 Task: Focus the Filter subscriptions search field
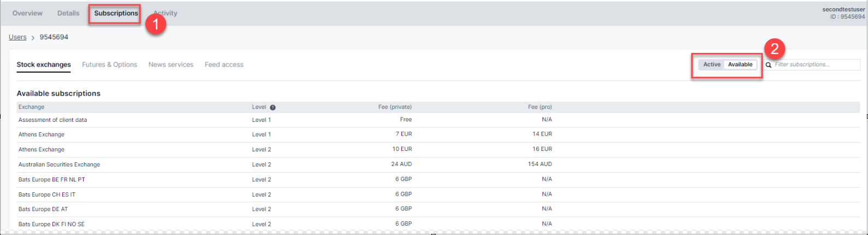pos(816,64)
